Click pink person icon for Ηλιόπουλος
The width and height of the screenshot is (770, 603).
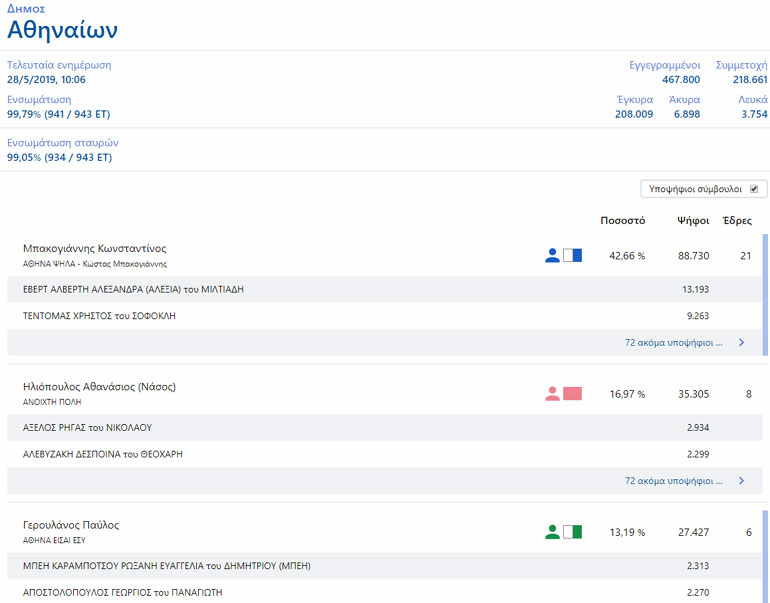[x=552, y=394]
